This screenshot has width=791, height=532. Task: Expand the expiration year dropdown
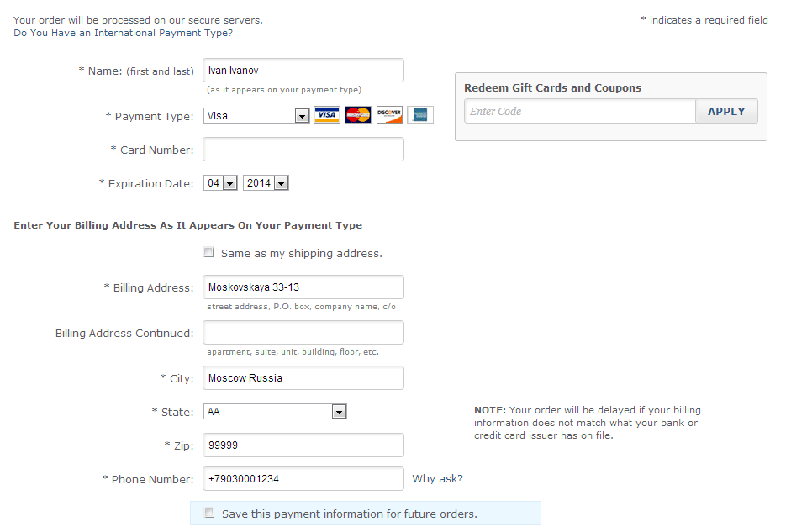pos(266,183)
